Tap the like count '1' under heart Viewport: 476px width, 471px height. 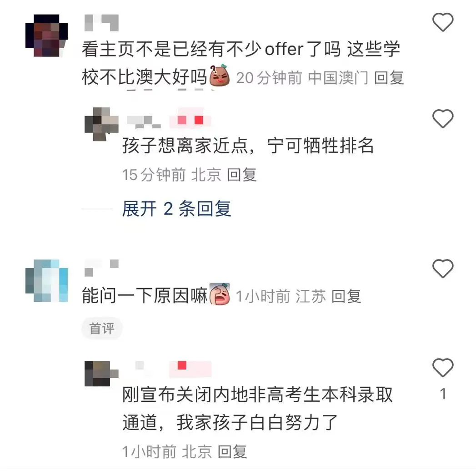point(443,394)
